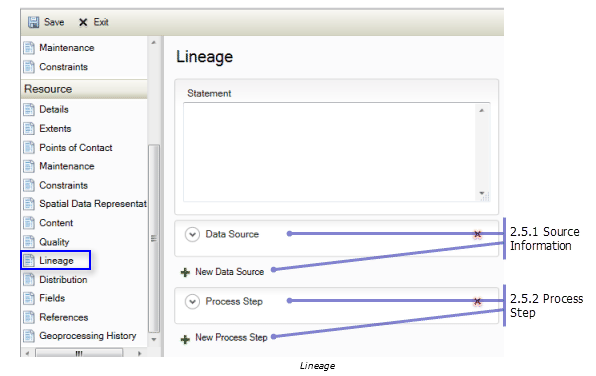Click the page icon beside Distribution
The width and height of the screenshot is (596, 376).
pyautogui.click(x=29, y=279)
